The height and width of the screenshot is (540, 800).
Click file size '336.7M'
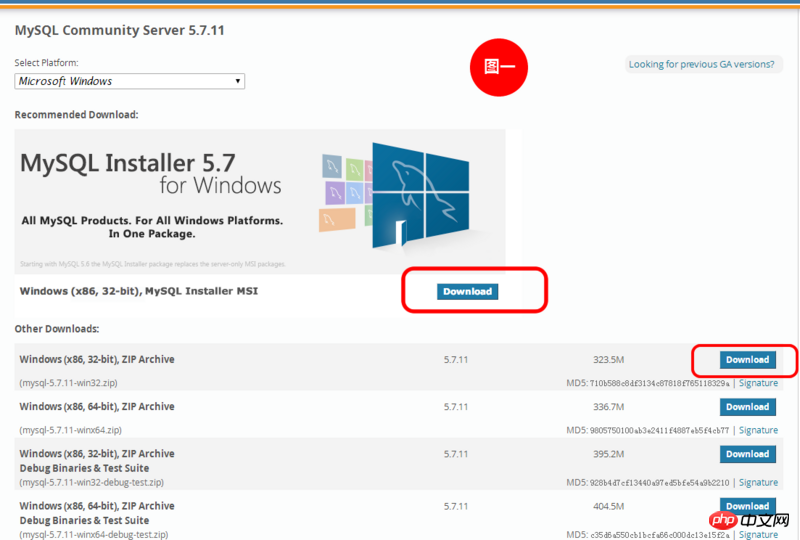(608, 407)
